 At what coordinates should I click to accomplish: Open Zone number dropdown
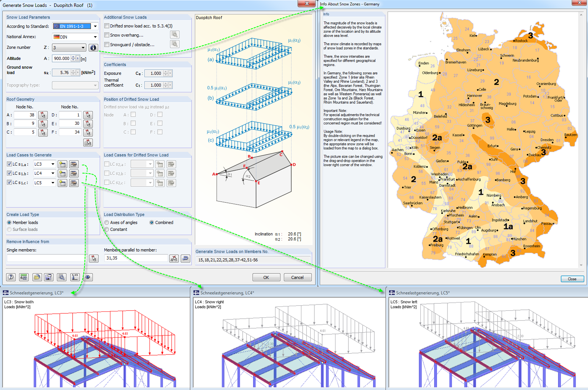coord(83,48)
